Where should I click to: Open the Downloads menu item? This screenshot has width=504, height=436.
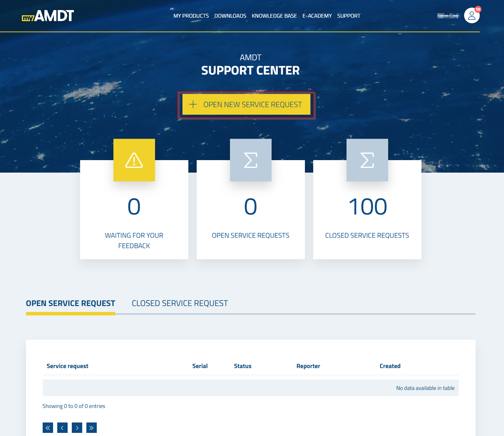click(x=230, y=16)
